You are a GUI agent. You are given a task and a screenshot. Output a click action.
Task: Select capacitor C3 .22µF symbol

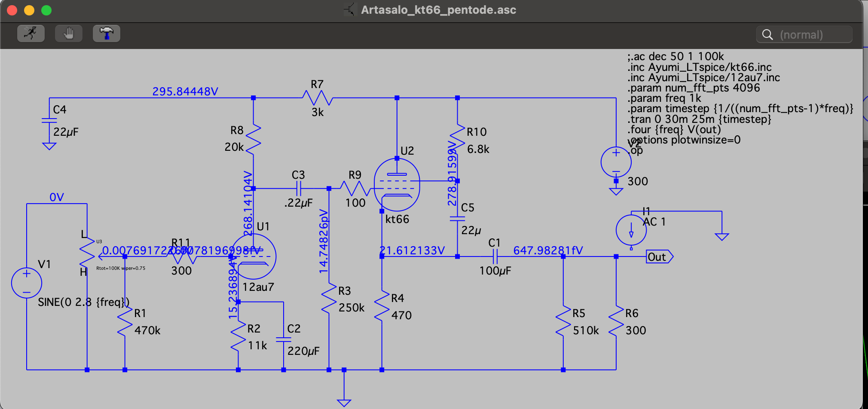point(299,188)
